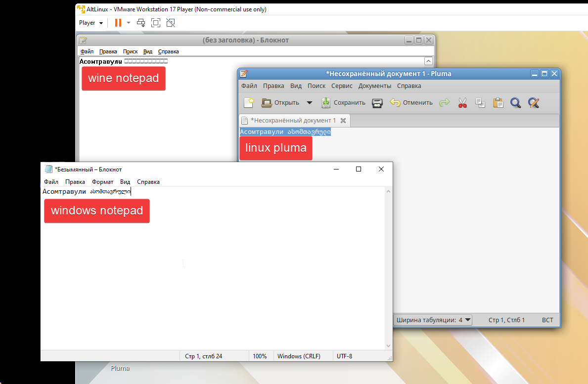Click scroll up arrow in Windows notepad
588x384 pixels.
point(389,191)
